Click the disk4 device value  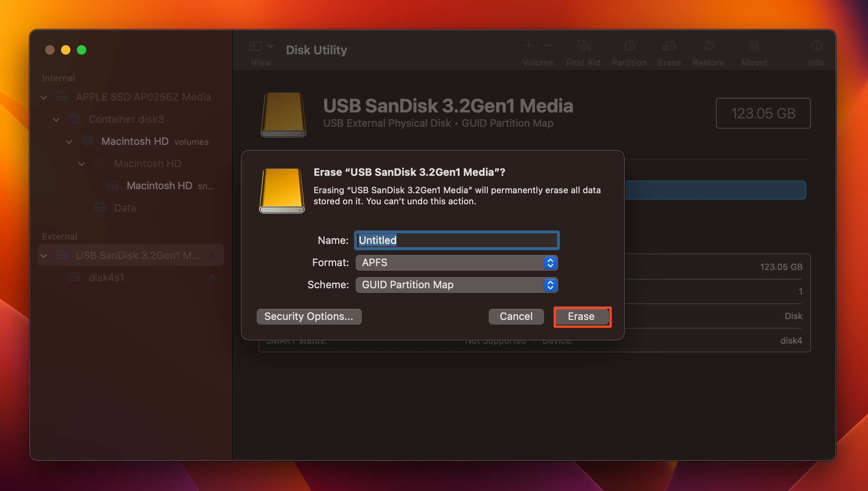(791, 341)
